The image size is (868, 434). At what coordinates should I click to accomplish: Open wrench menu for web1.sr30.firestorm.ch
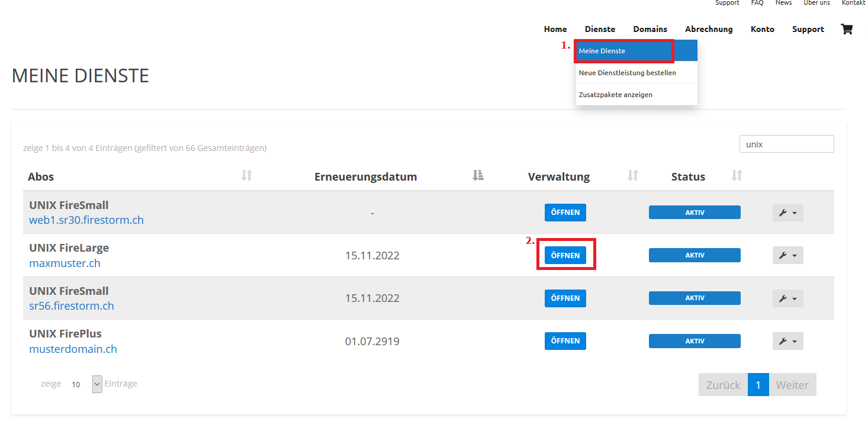(x=787, y=213)
